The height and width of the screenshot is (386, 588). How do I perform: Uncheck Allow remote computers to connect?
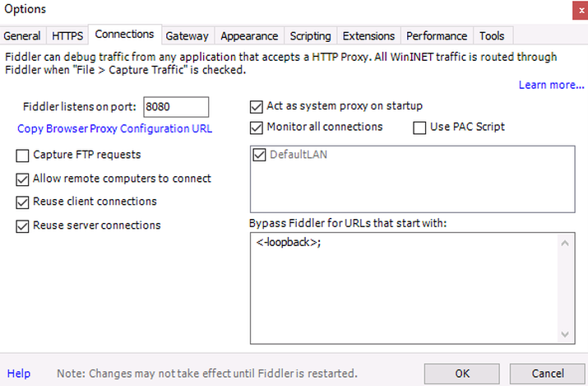(x=23, y=179)
